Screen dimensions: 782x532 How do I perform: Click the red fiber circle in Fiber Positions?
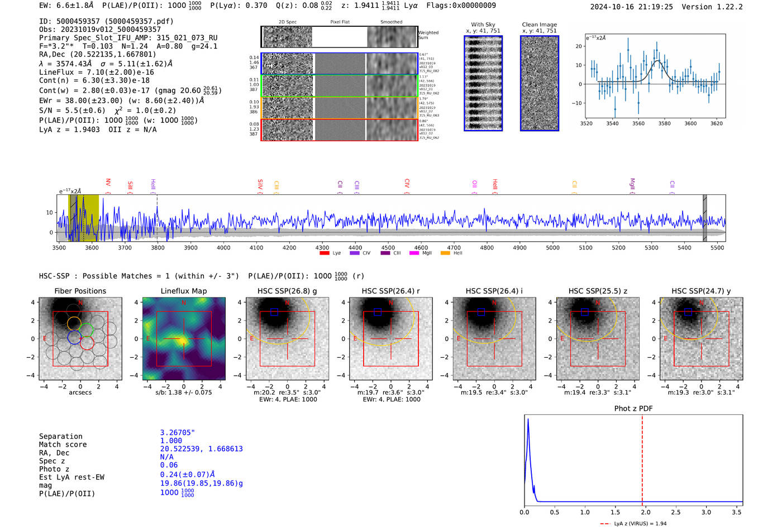(87, 343)
